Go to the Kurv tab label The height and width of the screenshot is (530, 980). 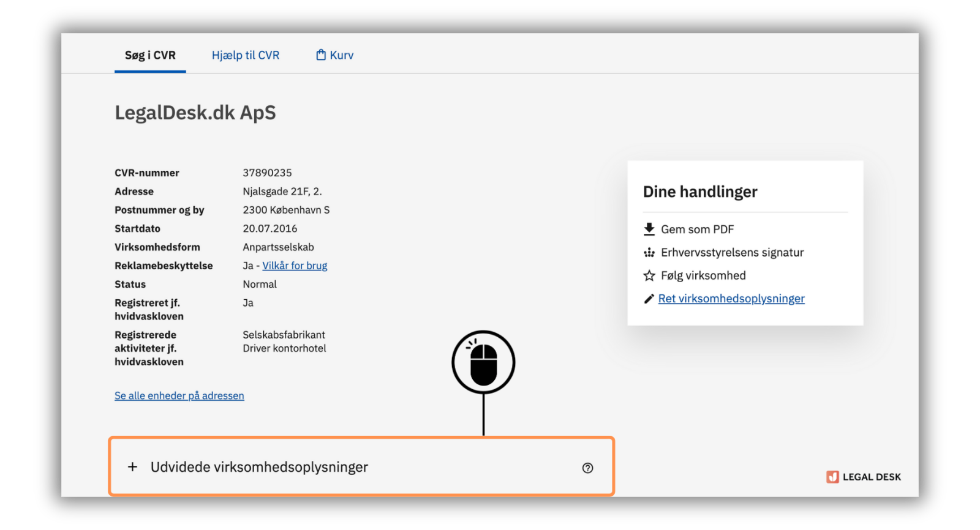coord(342,55)
